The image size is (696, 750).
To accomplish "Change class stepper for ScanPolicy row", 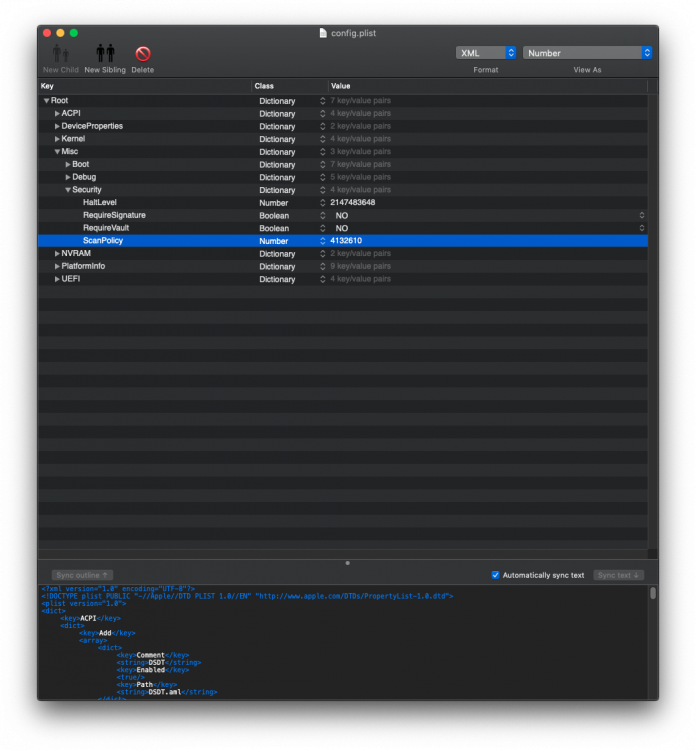I will [x=322, y=241].
